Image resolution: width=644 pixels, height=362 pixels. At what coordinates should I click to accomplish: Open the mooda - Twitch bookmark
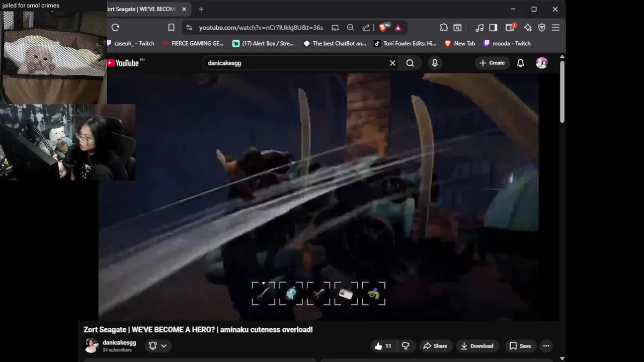[x=507, y=43]
